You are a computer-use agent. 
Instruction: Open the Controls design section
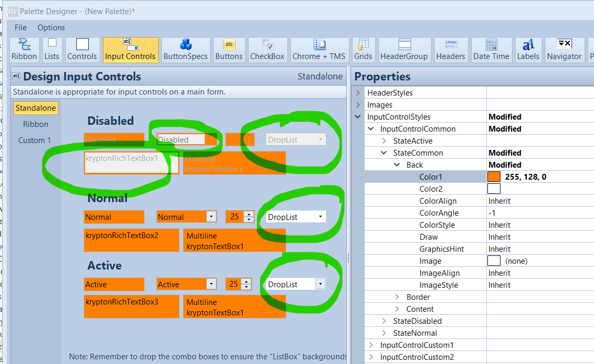[x=82, y=50]
